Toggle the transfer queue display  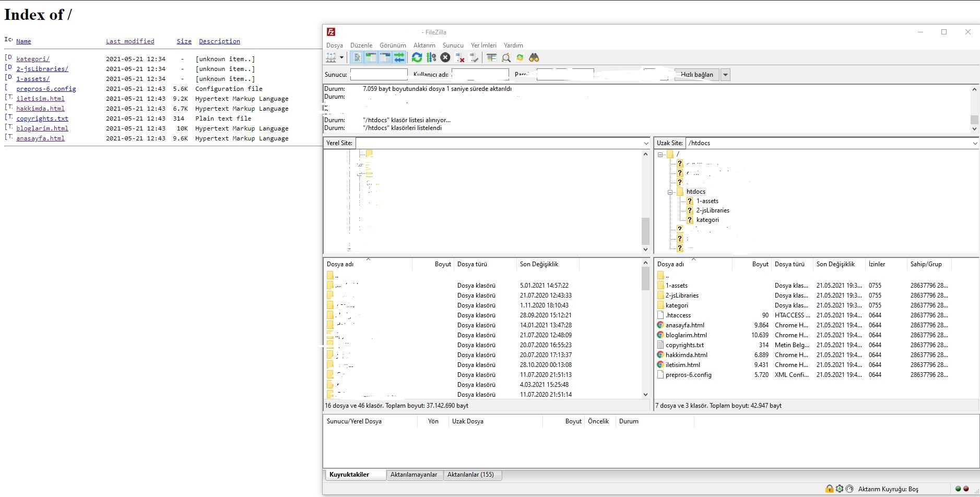pos(399,57)
